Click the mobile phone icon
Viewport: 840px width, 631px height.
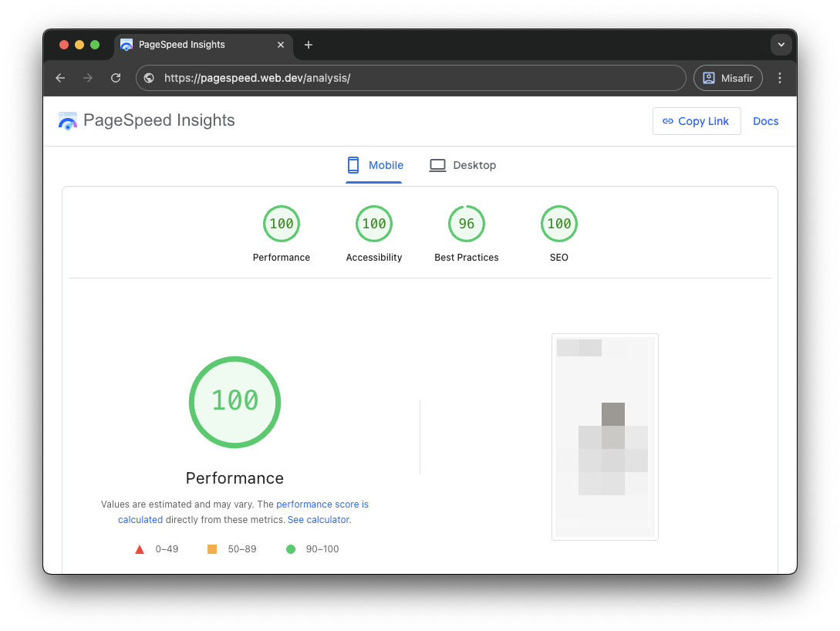click(353, 165)
